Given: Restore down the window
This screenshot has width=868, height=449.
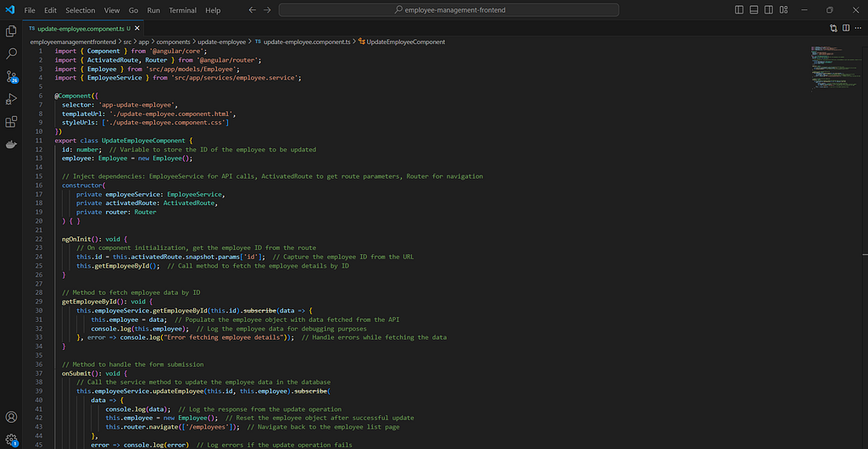Looking at the screenshot, I should click(830, 10).
